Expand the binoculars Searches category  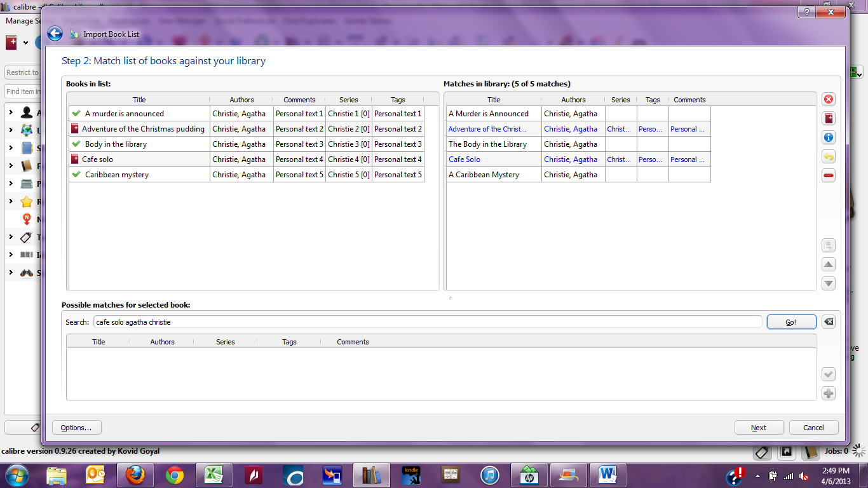coord(11,273)
